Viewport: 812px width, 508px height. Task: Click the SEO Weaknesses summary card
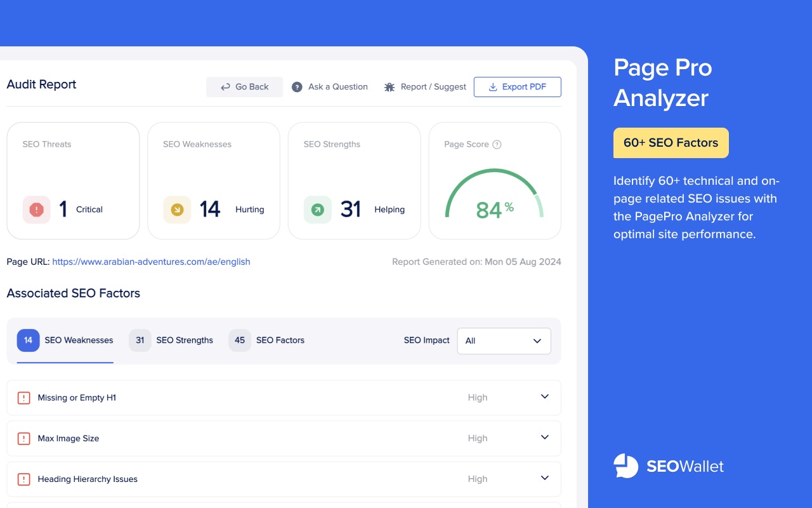point(214,181)
